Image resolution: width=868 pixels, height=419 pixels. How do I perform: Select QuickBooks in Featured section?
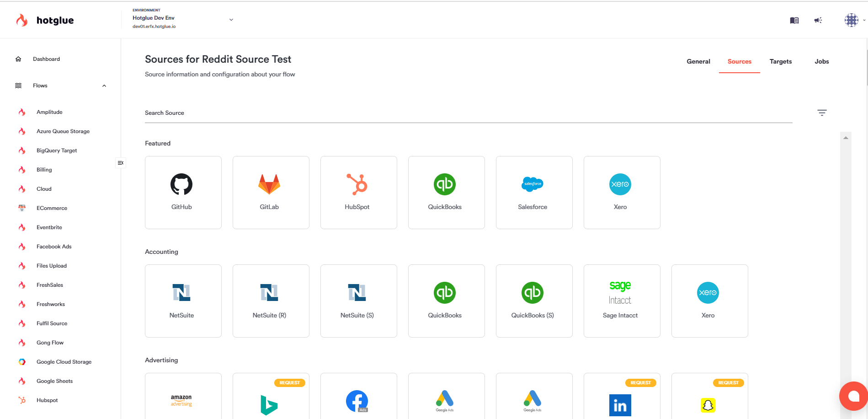[x=447, y=193]
